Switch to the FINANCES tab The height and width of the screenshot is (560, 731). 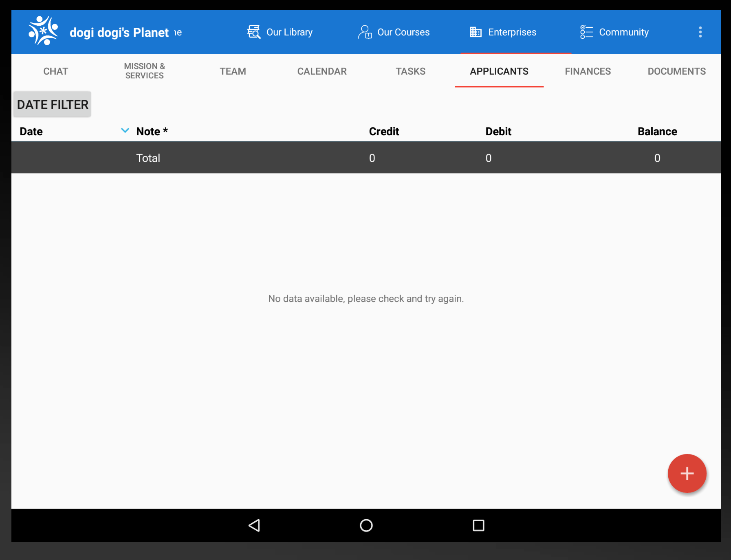[588, 71]
